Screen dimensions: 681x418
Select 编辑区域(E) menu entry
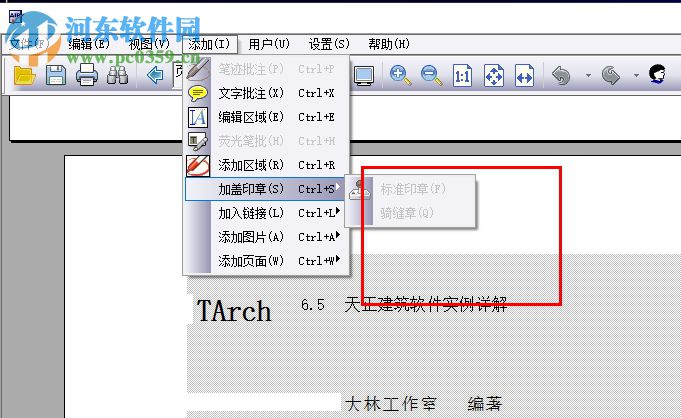(267, 117)
